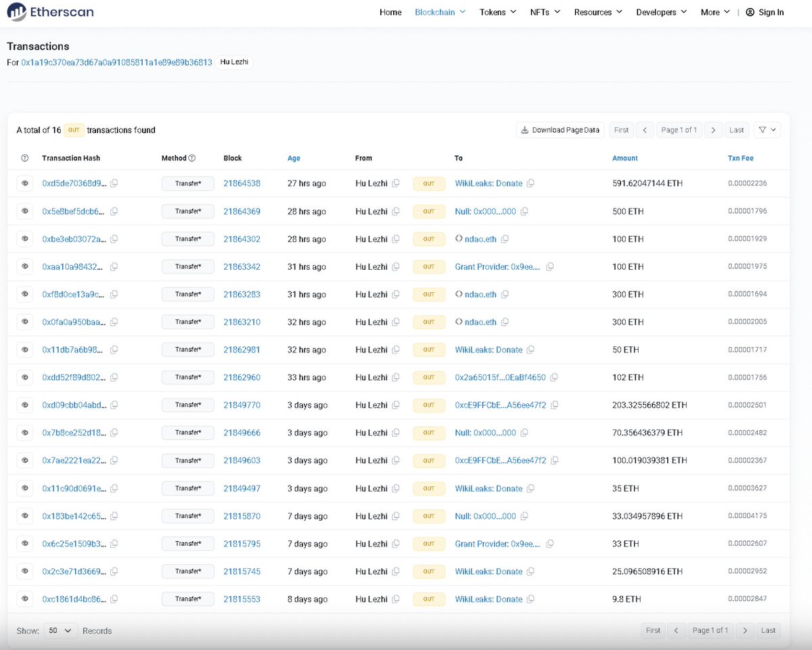812x650 pixels.
Task: Toggle the Txn Fee column header
Action: click(x=740, y=158)
